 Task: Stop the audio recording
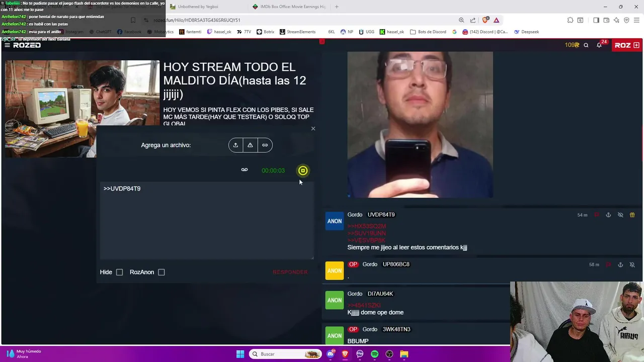pos(303,170)
